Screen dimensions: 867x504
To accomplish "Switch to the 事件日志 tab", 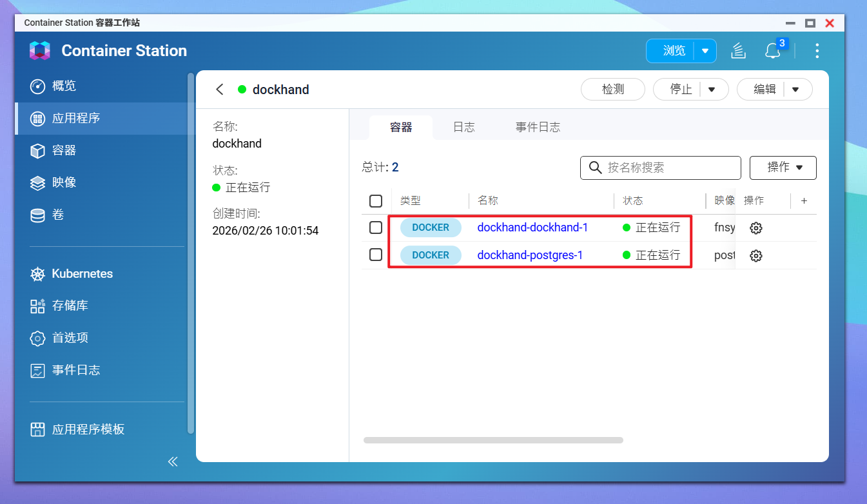I will pyautogui.click(x=538, y=127).
